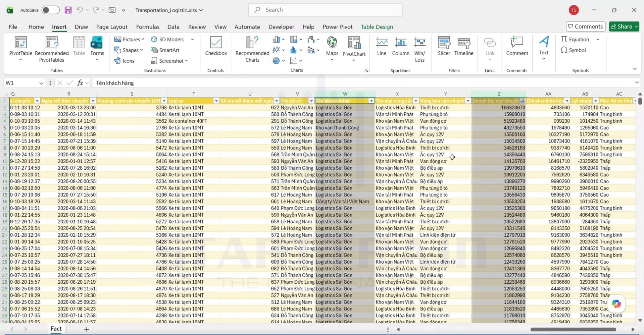Switch to the Data tab
The width and height of the screenshot is (644, 335).
[173, 27]
